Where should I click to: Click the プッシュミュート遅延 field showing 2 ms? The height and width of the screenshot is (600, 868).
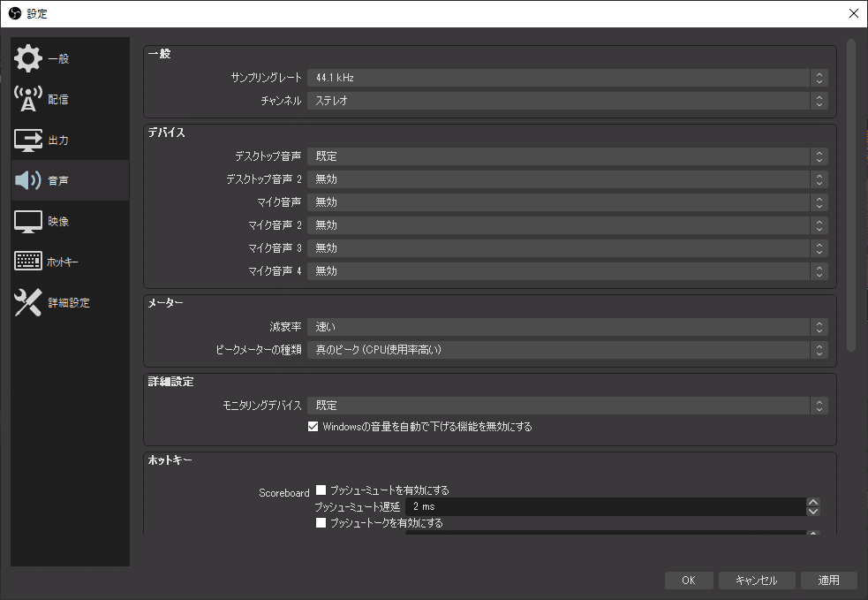tap(606, 507)
